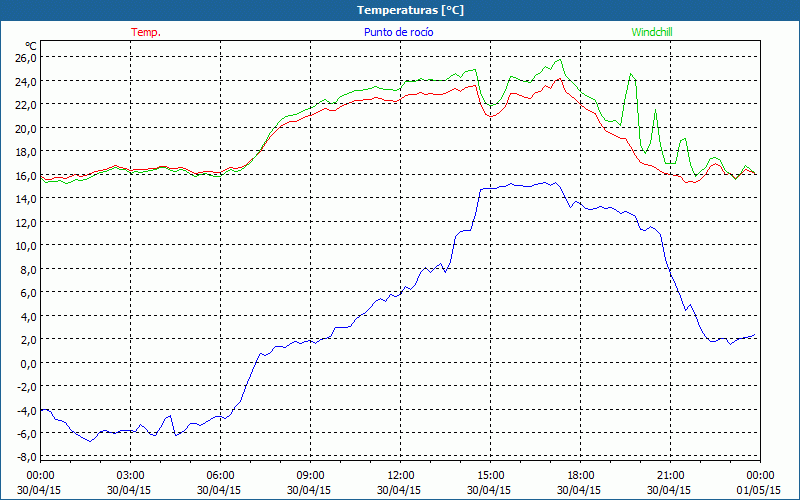
Task: Click the 18:00 time axis label
Action: click(580, 476)
